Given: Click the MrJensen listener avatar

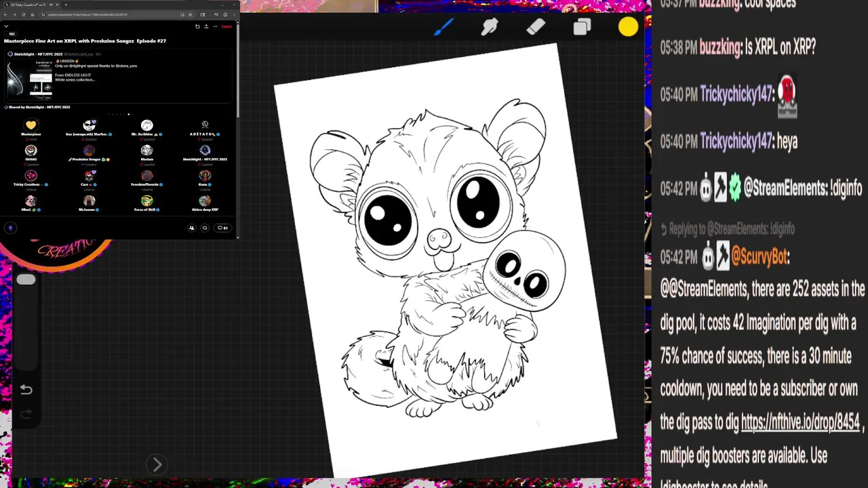Looking at the screenshot, I should [x=89, y=201].
